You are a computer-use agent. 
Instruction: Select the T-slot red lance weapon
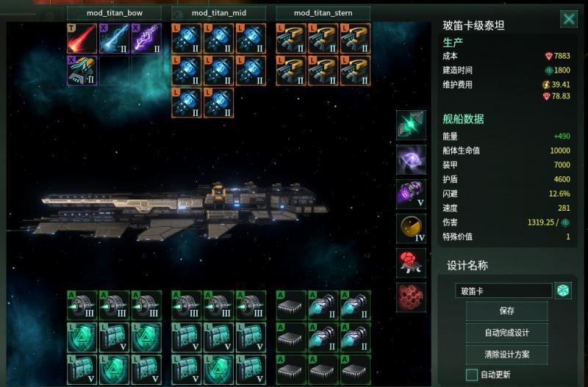(82, 39)
